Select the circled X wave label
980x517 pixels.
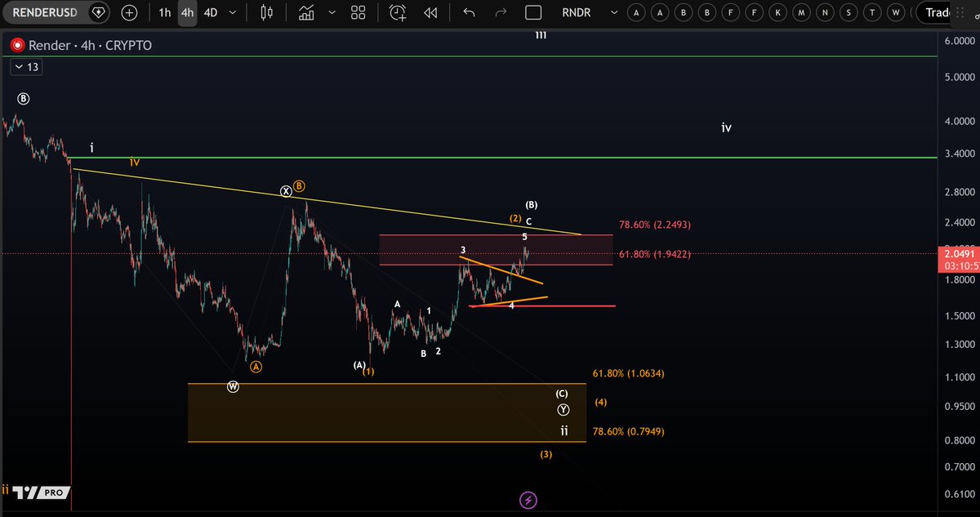click(286, 191)
